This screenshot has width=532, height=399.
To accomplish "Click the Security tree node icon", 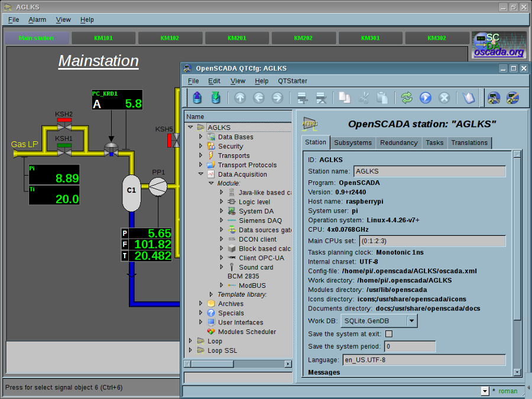I will pos(211,146).
